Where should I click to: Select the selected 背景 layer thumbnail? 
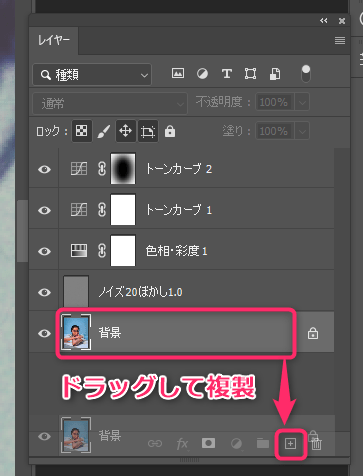pos(76,332)
